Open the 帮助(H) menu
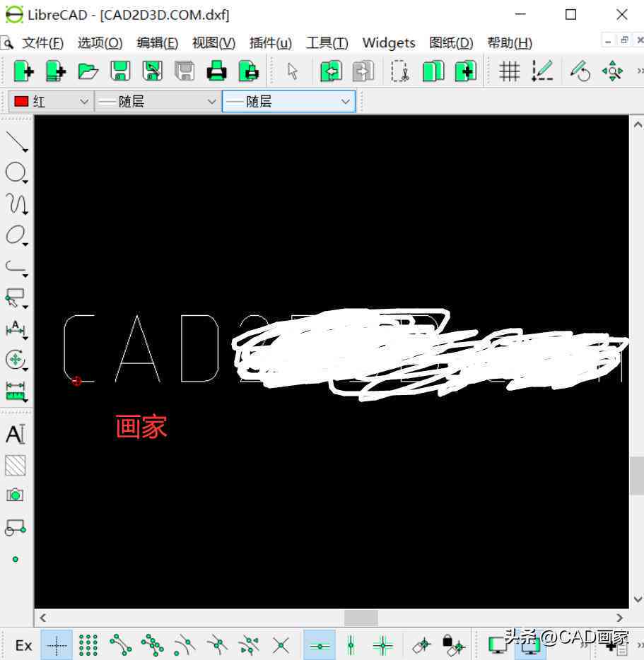Screen dimensions: 644x660 [510, 43]
